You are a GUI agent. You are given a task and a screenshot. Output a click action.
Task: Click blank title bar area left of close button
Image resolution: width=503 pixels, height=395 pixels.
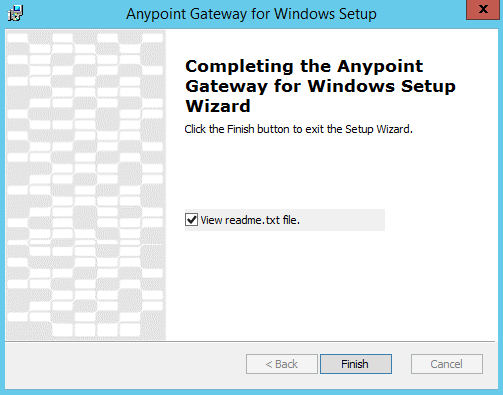point(421,14)
